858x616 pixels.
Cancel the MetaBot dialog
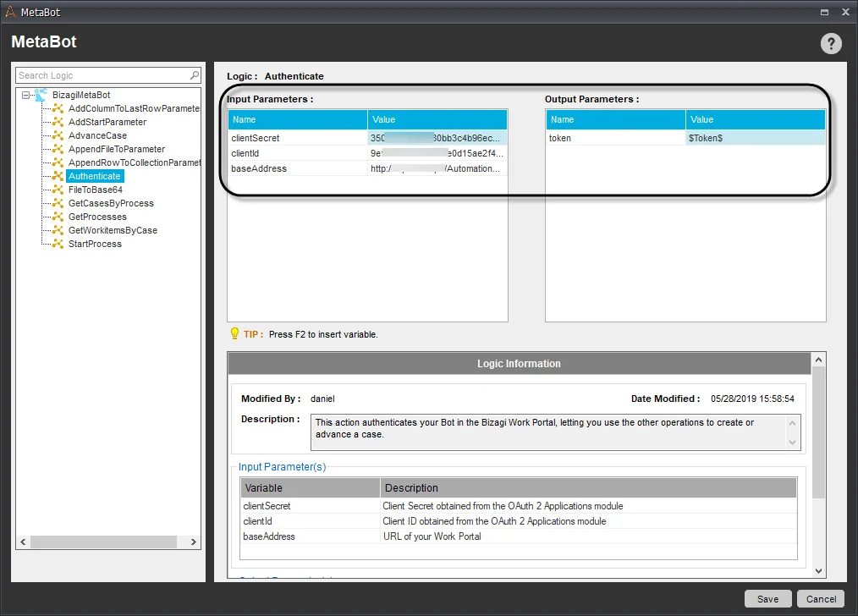click(x=821, y=599)
